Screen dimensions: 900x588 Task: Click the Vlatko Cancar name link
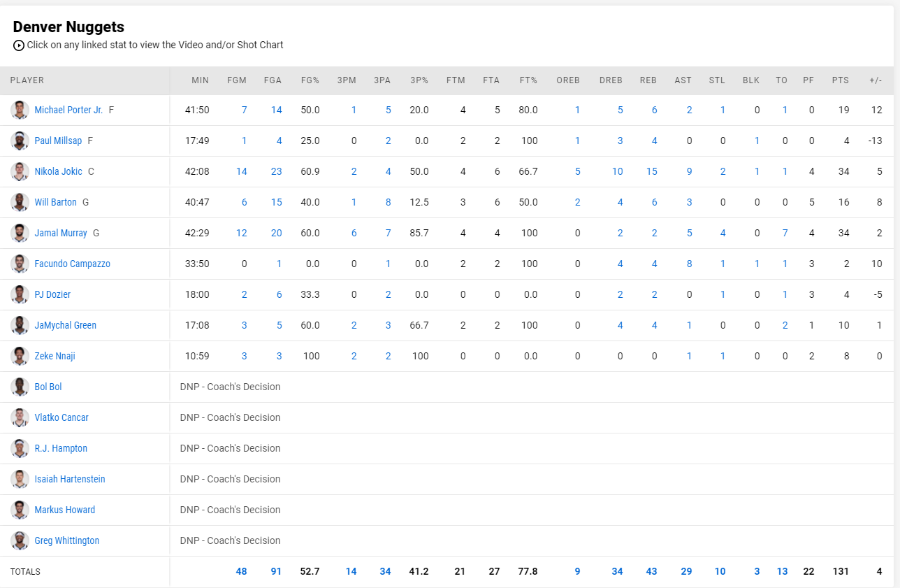(61, 417)
